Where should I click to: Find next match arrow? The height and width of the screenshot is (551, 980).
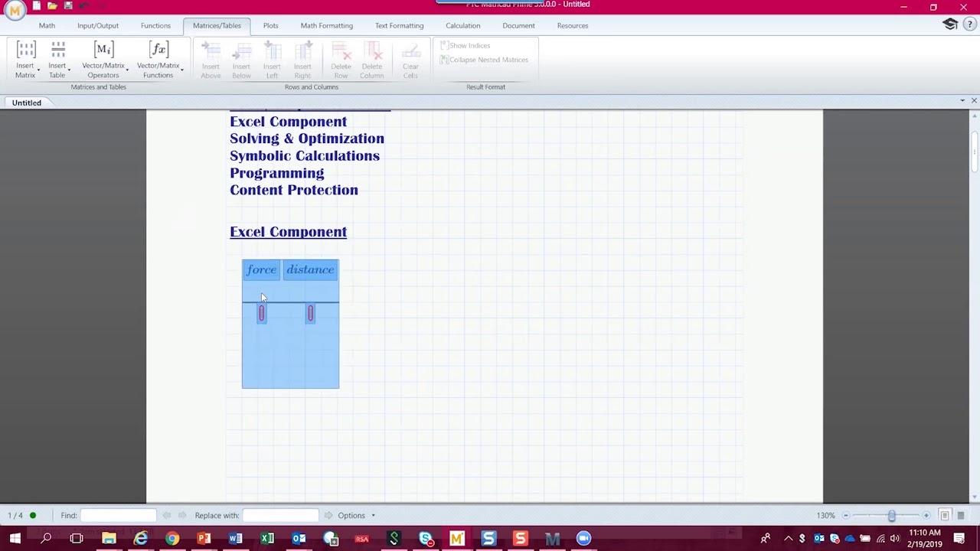click(182, 516)
